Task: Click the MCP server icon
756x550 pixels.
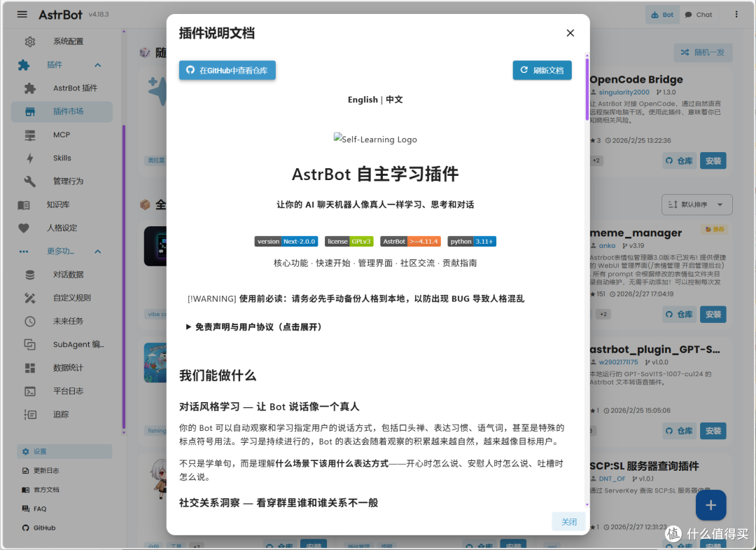Action: pos(30,135)
